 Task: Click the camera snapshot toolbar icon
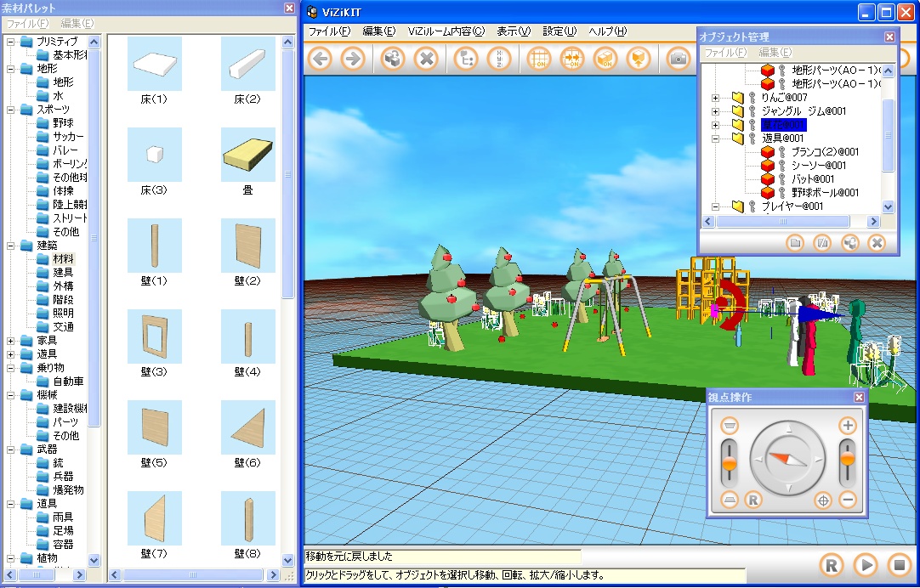679,59
